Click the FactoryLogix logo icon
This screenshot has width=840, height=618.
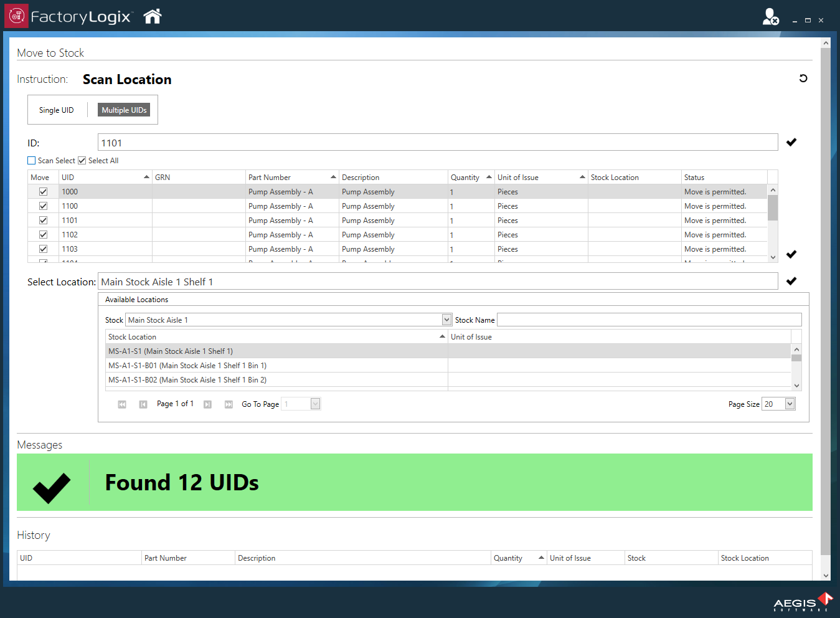pyautogui.click(x=16, y=15)
